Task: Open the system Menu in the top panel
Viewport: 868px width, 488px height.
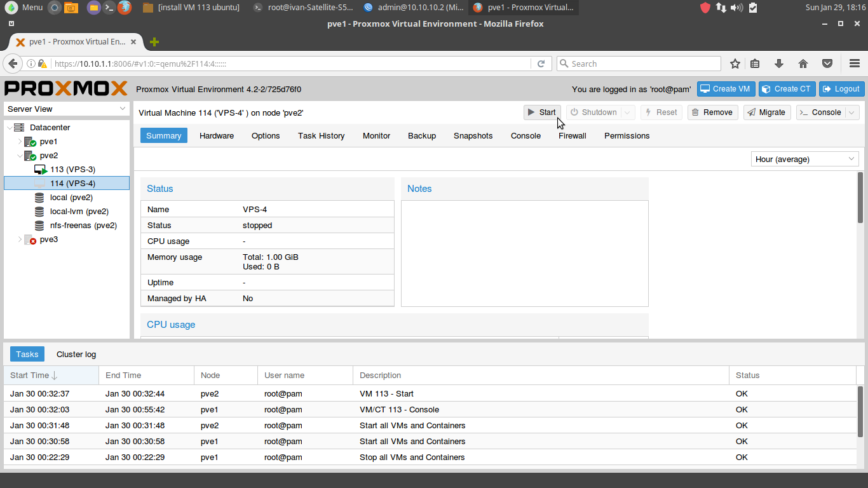Action: coord(24,8)
